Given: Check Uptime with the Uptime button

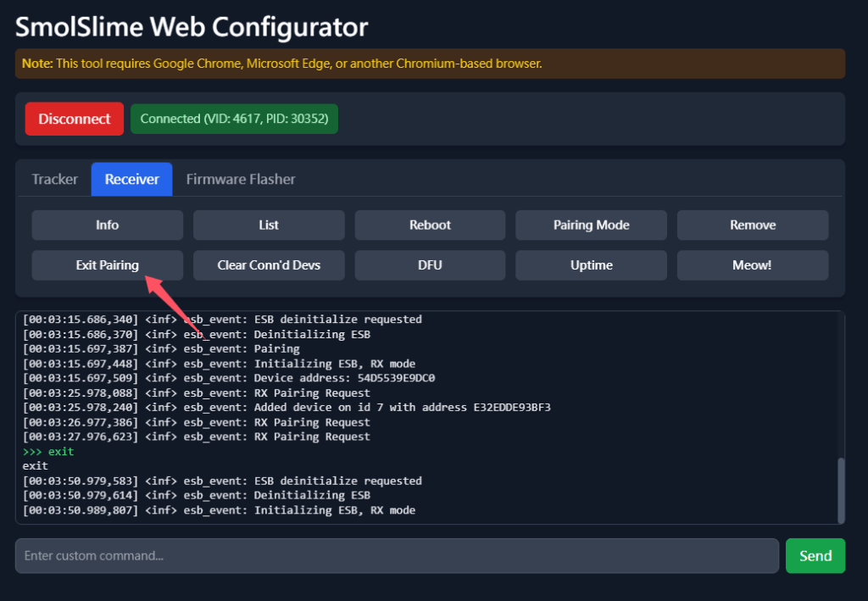Looking at the screenshot, I should 591,264.
